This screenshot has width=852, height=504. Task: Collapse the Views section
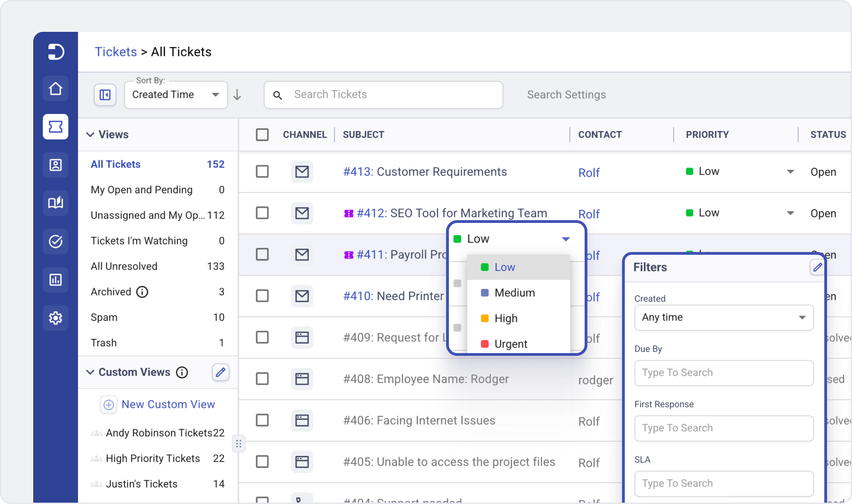[x=91, y=135]
